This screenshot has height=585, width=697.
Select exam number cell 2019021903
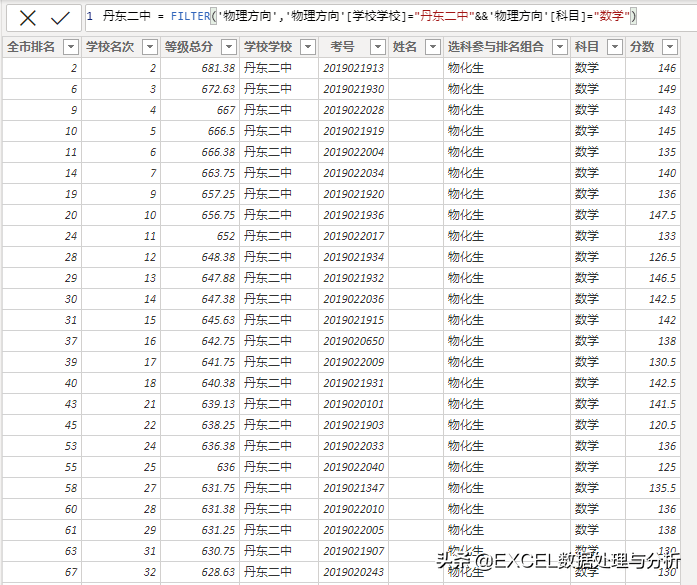353,425
